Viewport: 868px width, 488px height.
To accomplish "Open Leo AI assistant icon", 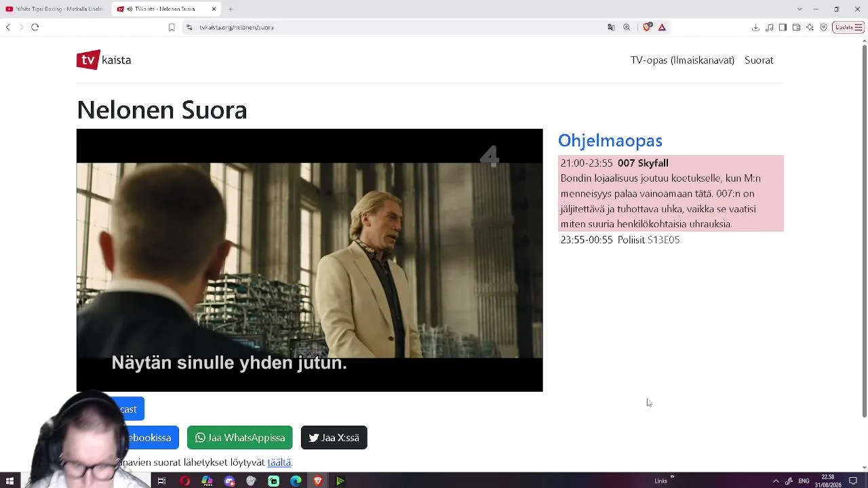I will click(810, 27).
